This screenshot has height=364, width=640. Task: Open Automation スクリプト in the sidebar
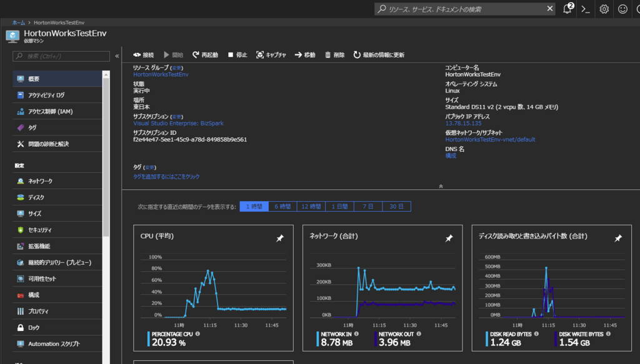(57, 344)
